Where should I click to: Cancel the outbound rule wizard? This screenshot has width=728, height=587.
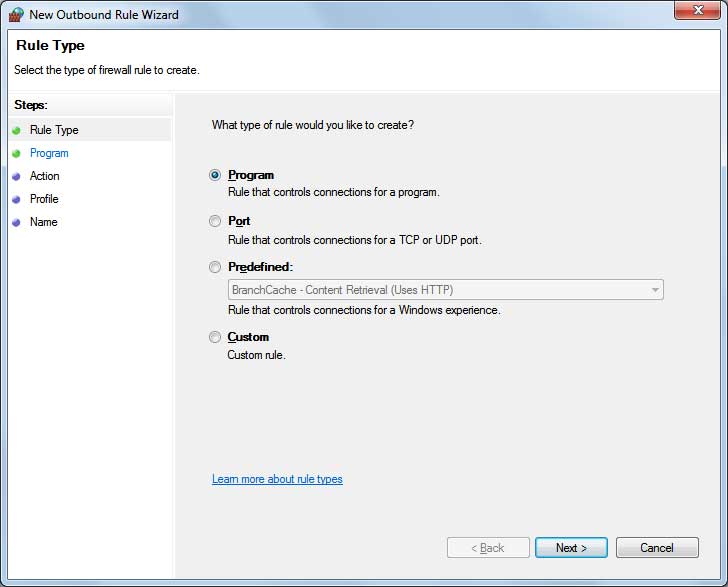coord(657,547)
